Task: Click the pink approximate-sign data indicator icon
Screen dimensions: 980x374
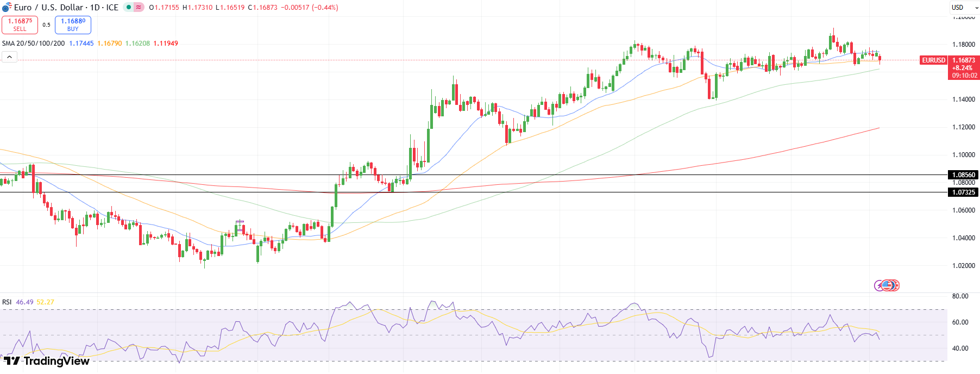Action: click(x=139, y=8)
